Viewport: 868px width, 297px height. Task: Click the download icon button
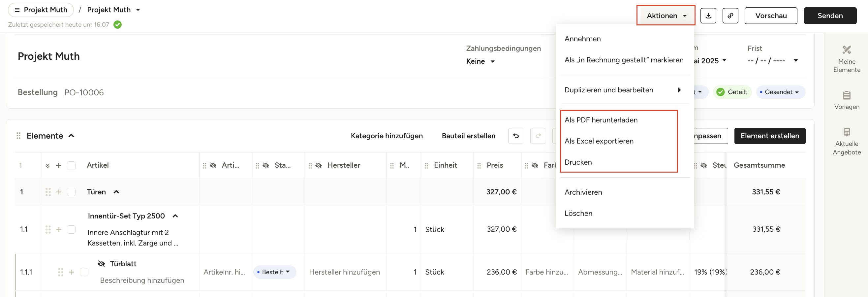pos(708,16)
